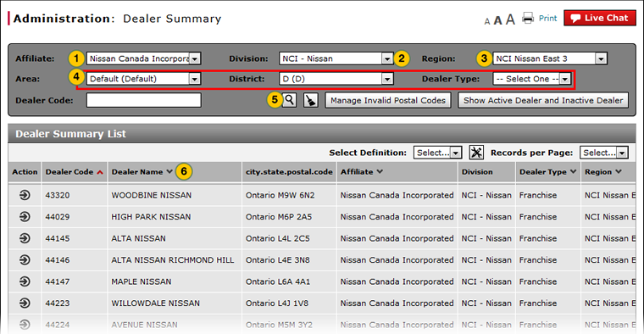Select the large font size A

(x=510, y=19)
